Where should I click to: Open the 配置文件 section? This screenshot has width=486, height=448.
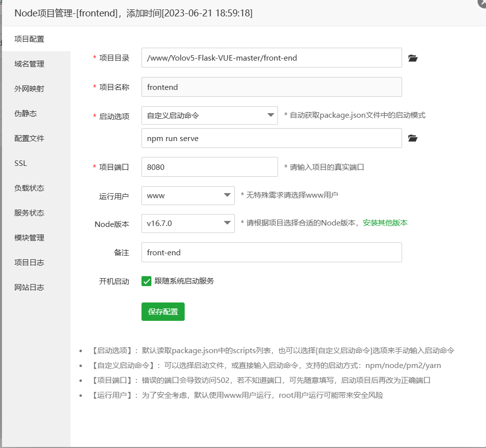[x=30, y=138]
